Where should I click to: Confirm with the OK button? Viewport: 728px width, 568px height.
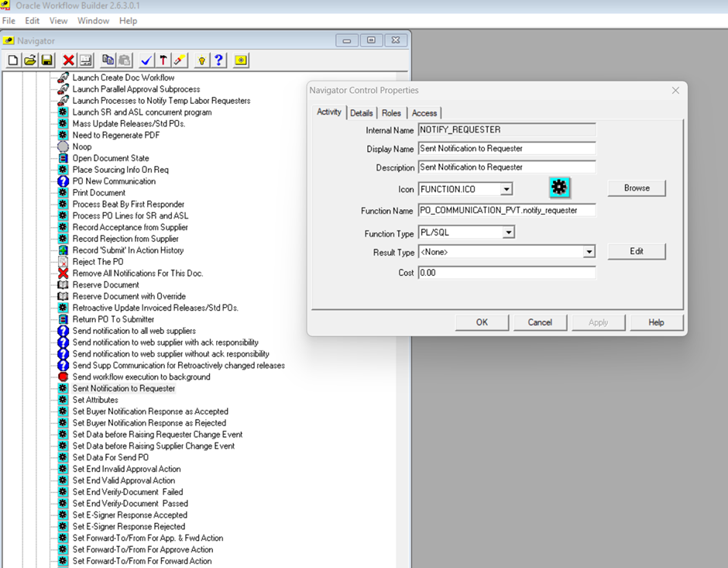(482, 322)
